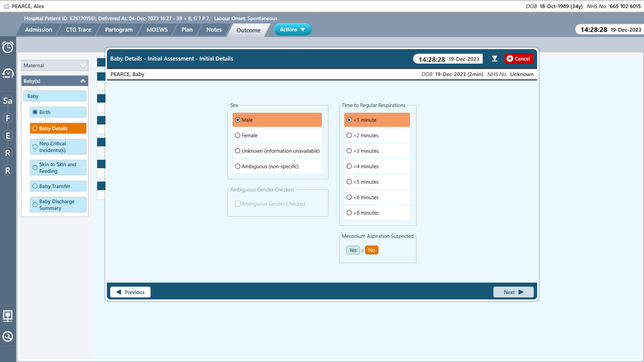Open the Baby Transfer section
Image resolution: width=644 pixels, height=362 pixels.
coord(58,186)
